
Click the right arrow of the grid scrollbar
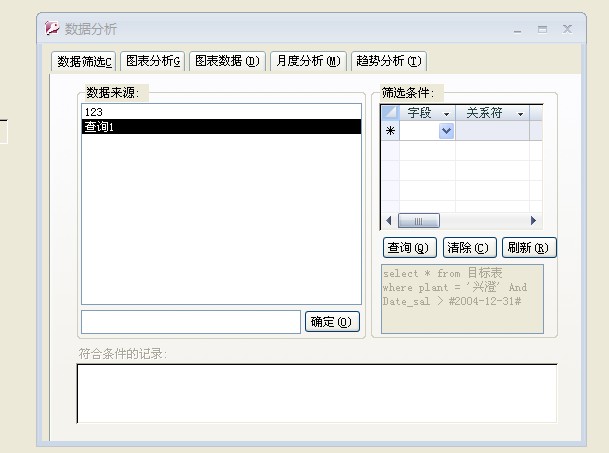(x=533, y=221)
